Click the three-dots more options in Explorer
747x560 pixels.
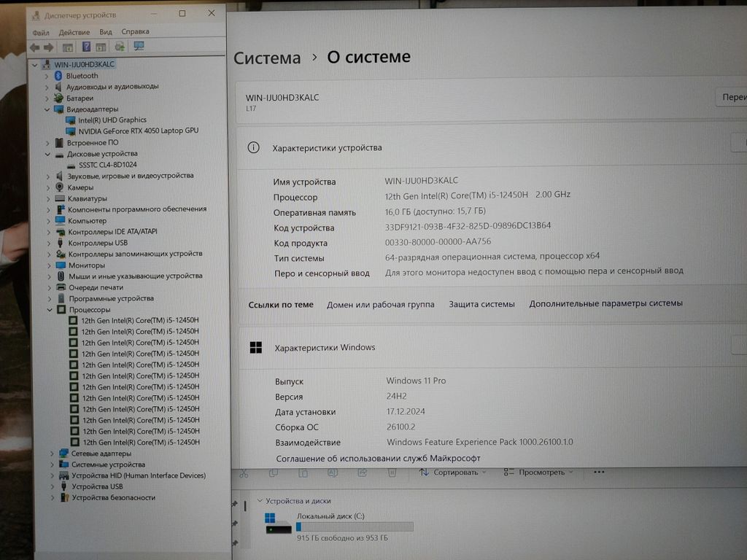click(599, 472)
